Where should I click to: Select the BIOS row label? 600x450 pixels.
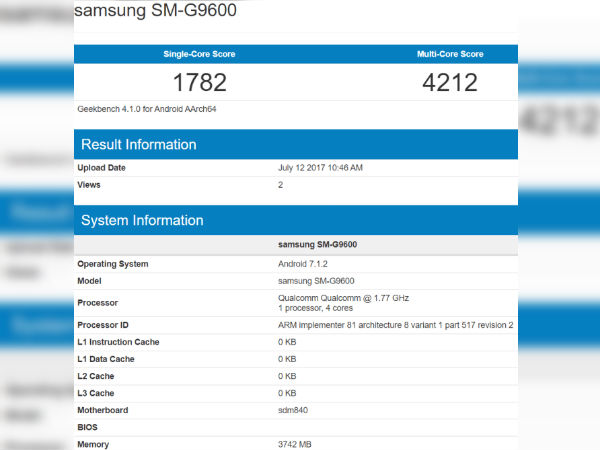pyautogui.click(x=87, y=427)
